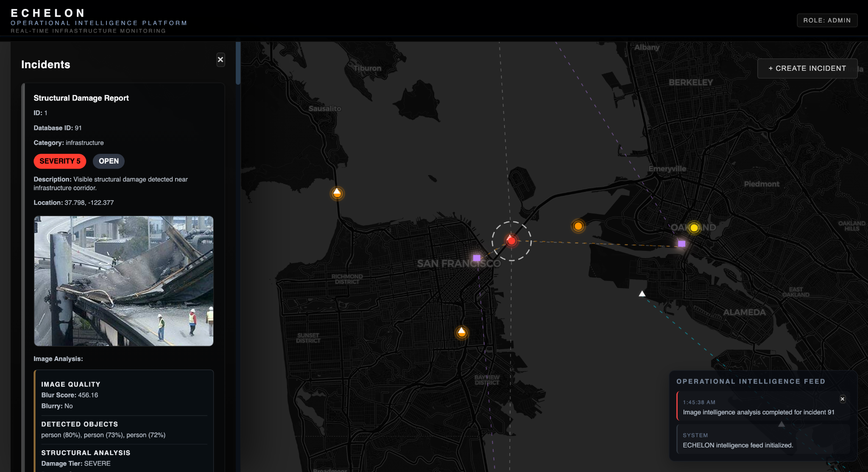Click the Incidents panel scrollbar
Viewport: 868px width, 472px height.
click(238, 64)
